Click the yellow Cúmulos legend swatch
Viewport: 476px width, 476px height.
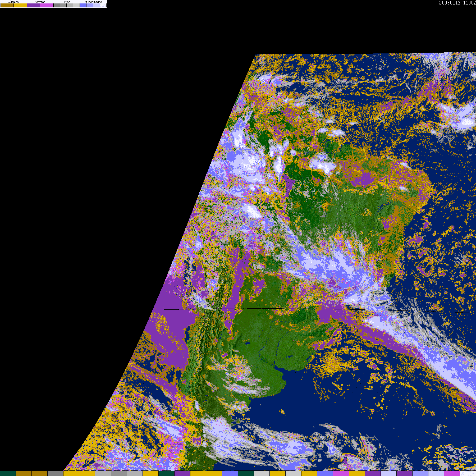[20, 5]
